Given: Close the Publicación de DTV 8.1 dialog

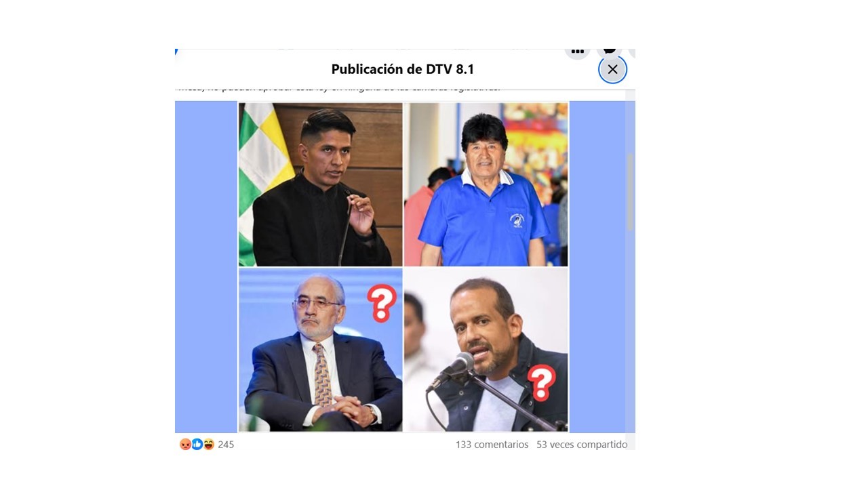Looking at the screenshot, I should [x=612, y=69].
